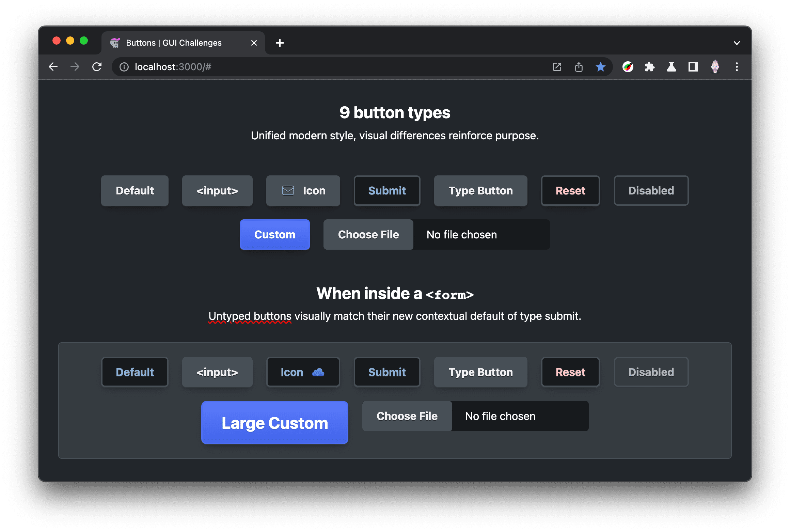Screen dimensions: 790x532
Task: Click the browser back navigation arrow
Action: 53,66
